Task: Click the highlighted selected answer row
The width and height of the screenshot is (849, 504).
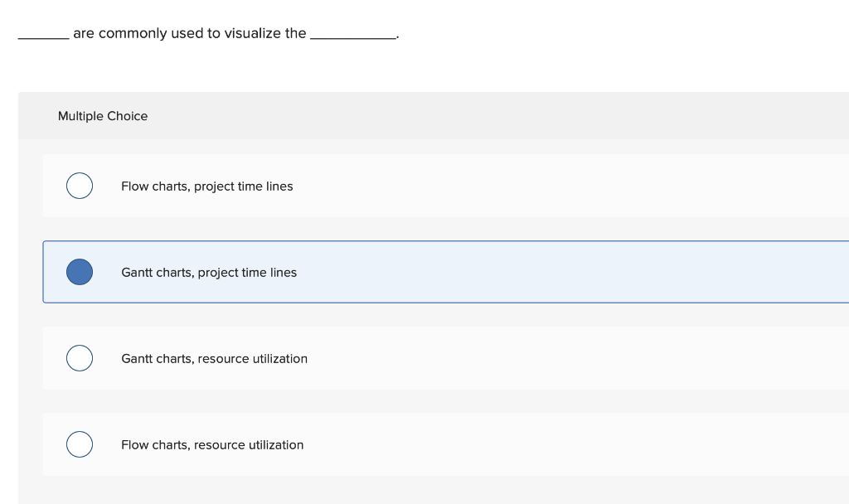Action: pyautogui.click(x=415, y=272)
